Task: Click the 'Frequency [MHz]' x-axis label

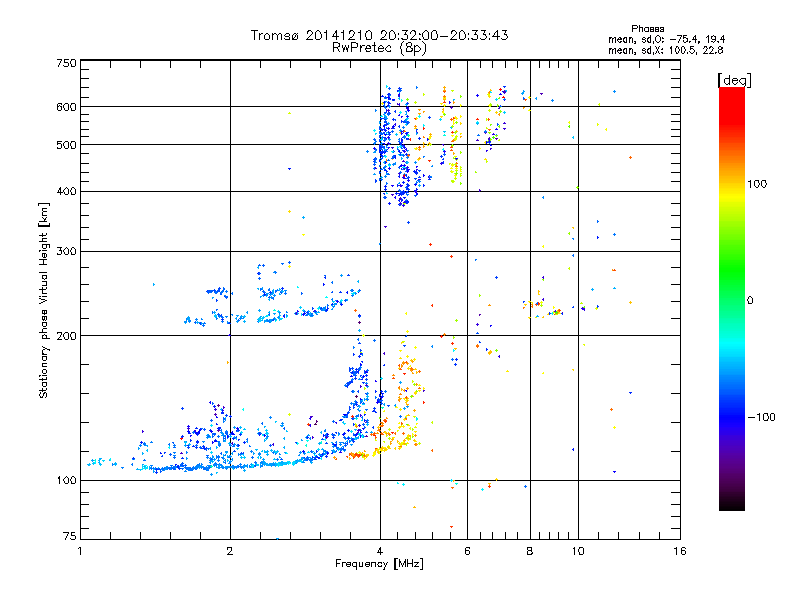Action: pos(379,564)
